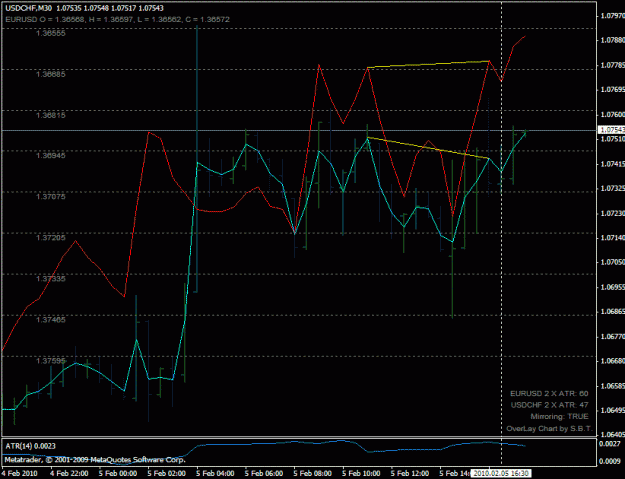Click the EURUSD 2 X ATR: 60 label

[x=549, y=393]
